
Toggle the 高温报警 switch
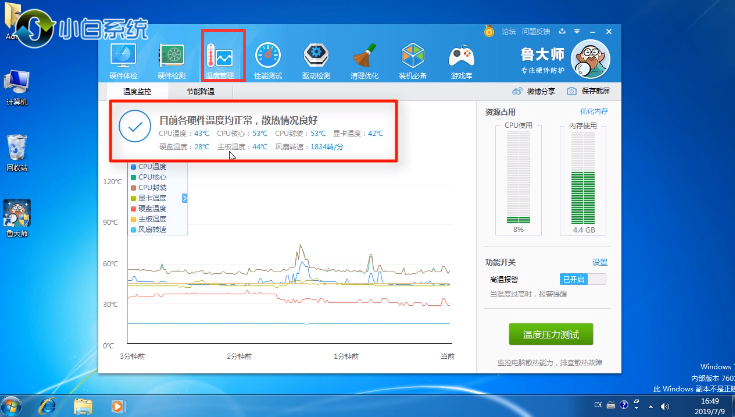pos(583,279)
